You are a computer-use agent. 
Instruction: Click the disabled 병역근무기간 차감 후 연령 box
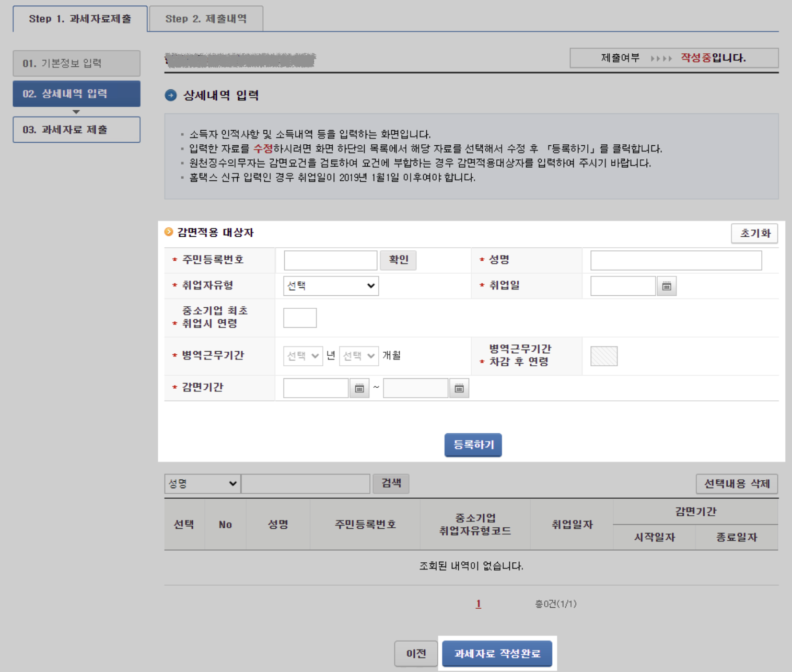coord(604,356)
